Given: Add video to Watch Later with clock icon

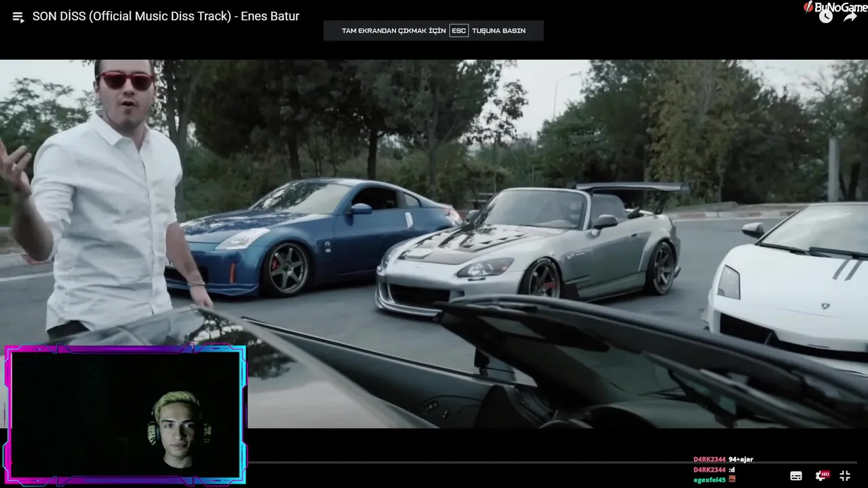Looking at the screenshot, I should pyautogui.click(x=825, y=17).
